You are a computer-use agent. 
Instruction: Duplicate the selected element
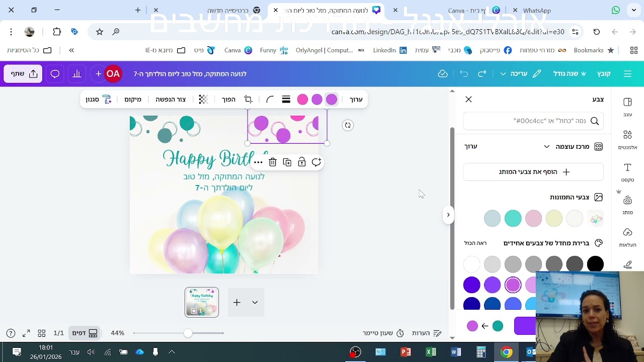[287, 162]
